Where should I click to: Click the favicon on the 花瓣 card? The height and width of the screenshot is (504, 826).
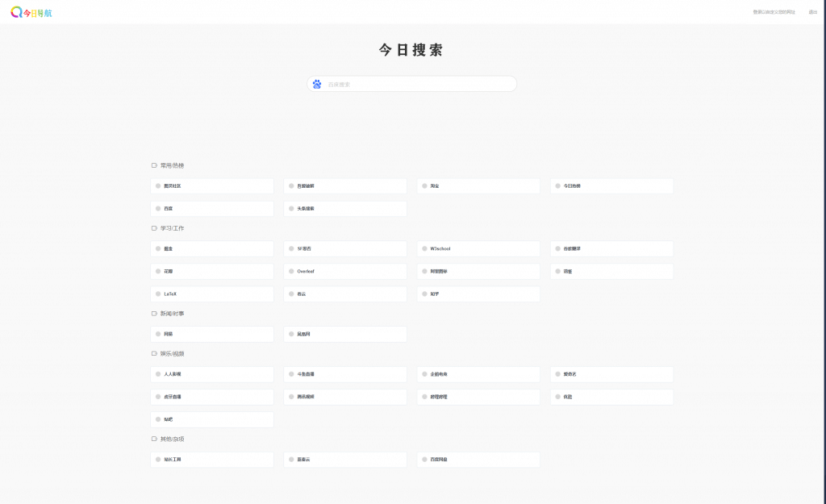pos(158,271)
